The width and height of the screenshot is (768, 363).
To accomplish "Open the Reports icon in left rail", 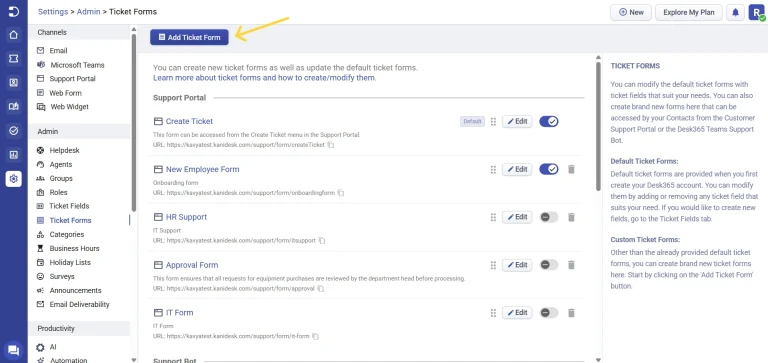I will [x=14, y=155].
